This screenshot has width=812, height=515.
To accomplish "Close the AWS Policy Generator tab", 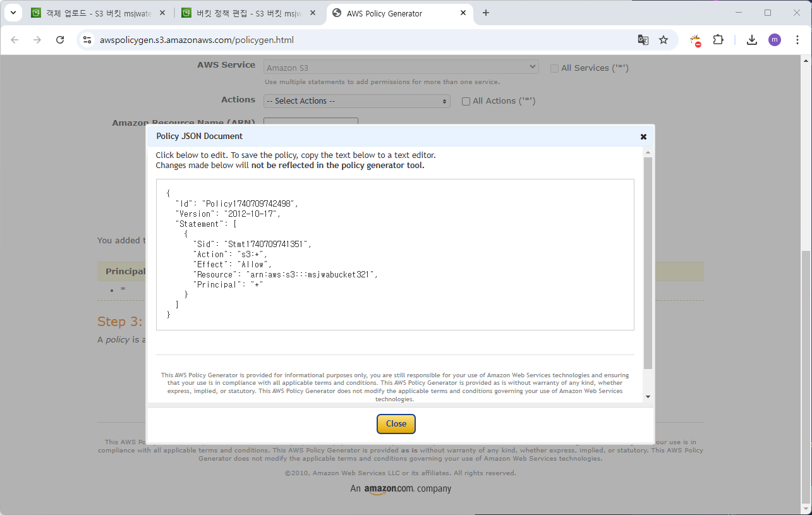I will (x=463, y=13).
